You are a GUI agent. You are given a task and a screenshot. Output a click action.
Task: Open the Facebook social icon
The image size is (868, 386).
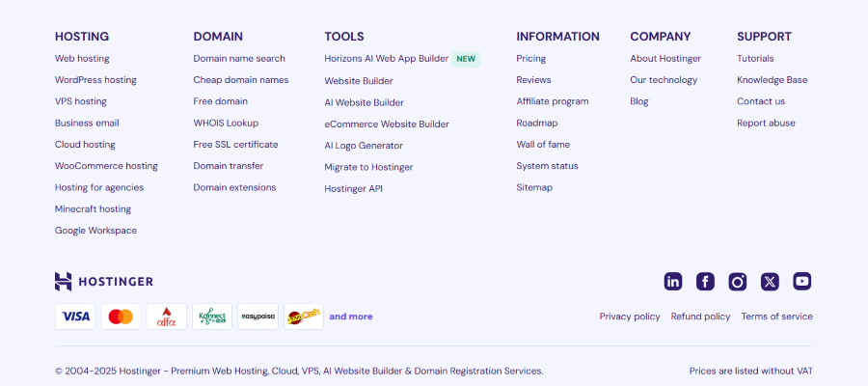pyautogui.click(x=705, y=282)
